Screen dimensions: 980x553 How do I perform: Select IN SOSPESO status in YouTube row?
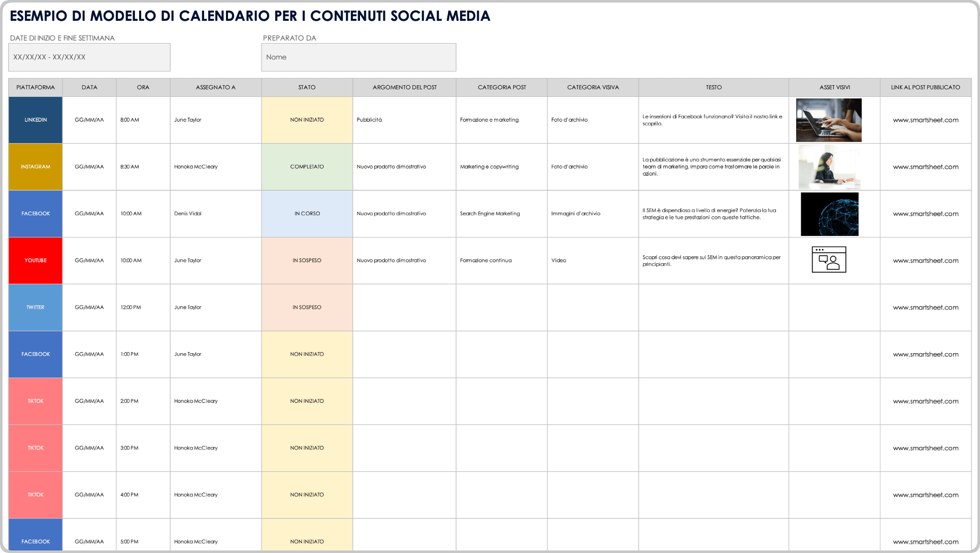coord(307,261)
